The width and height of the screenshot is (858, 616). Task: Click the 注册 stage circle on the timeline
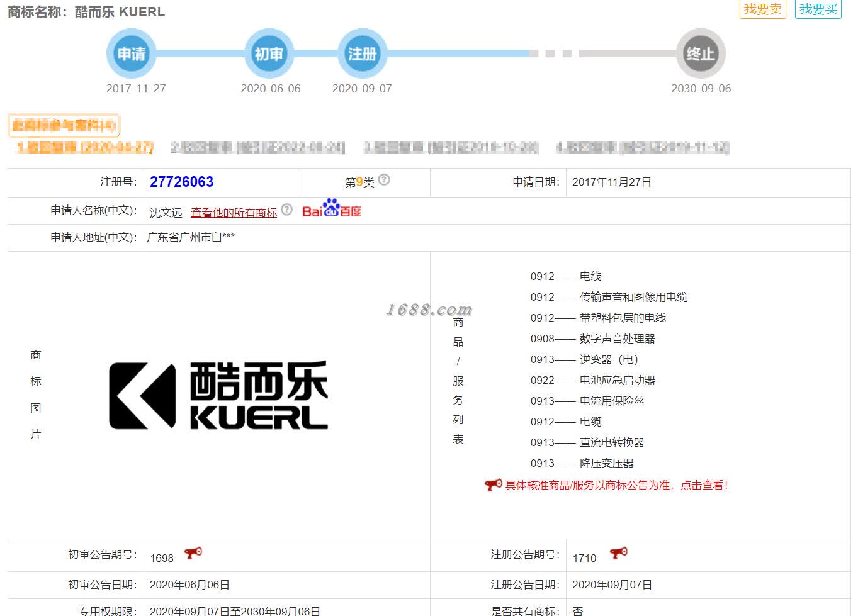(362, 53)
